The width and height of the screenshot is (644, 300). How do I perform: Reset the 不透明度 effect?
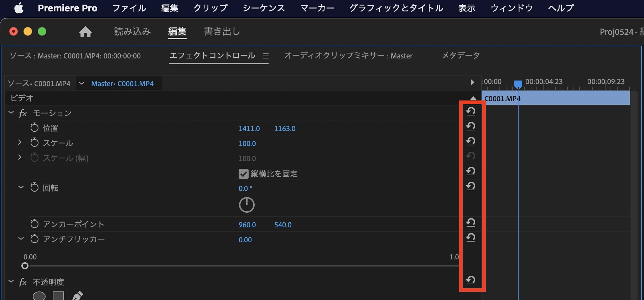471,280
